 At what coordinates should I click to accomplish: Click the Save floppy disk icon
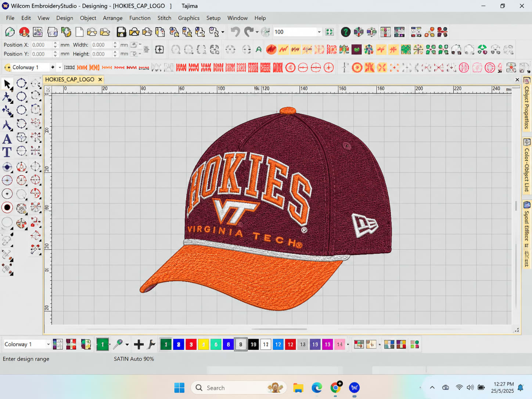(x=121, y=32)
